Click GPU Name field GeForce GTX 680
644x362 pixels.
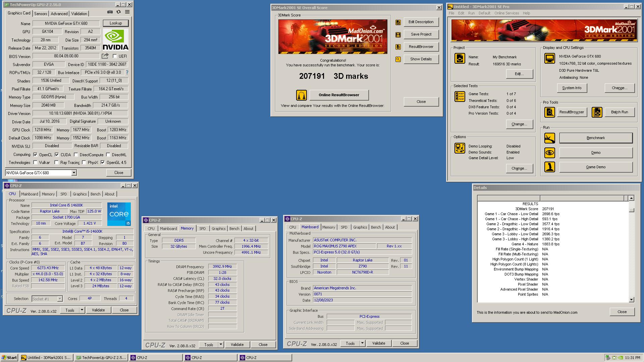[x=66, y=23]
